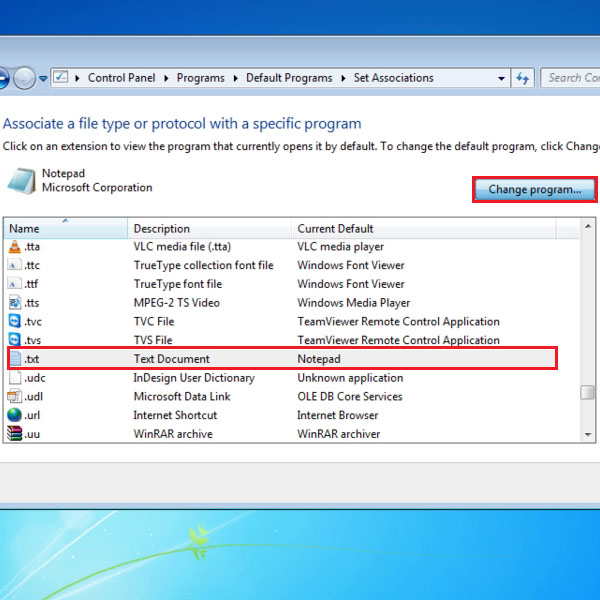Click the Forward navigation button
600x600 pixels.
coord(24,78)
